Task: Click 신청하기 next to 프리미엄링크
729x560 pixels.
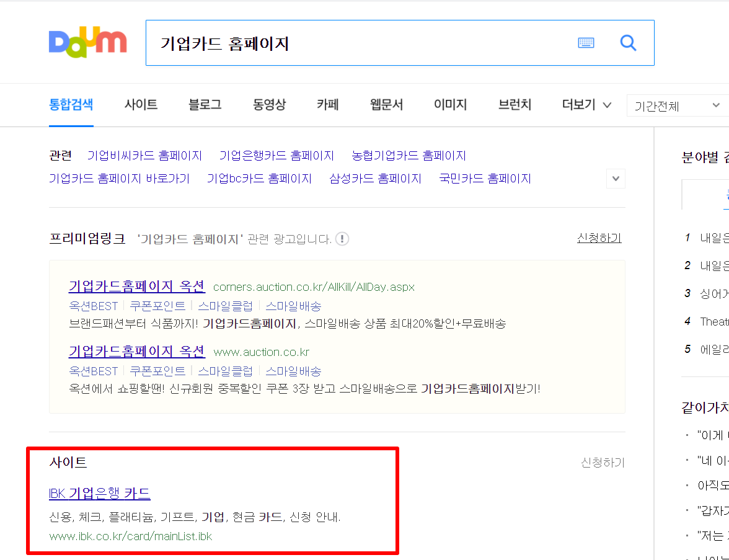Action: pyautogui.click(x=599, y=238)
